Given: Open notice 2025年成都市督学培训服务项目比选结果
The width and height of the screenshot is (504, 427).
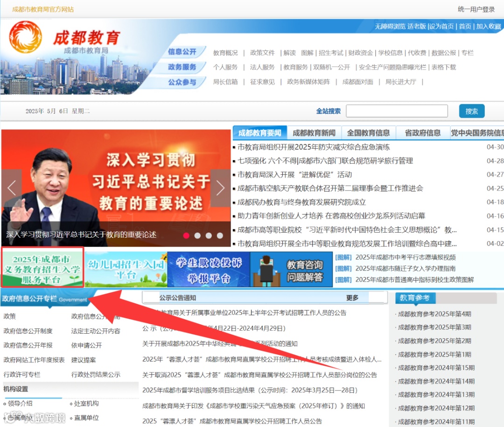Looking at the screenshot, I should 250,390.
